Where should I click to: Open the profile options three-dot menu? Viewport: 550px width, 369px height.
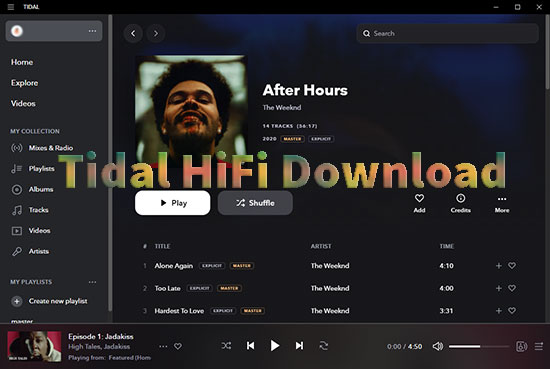[x=92, y=31]
